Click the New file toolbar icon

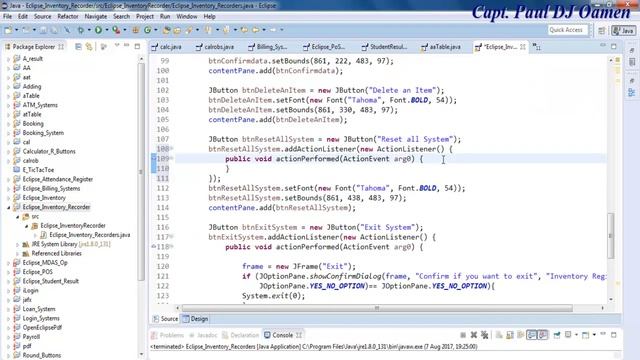tap(8, 30)
